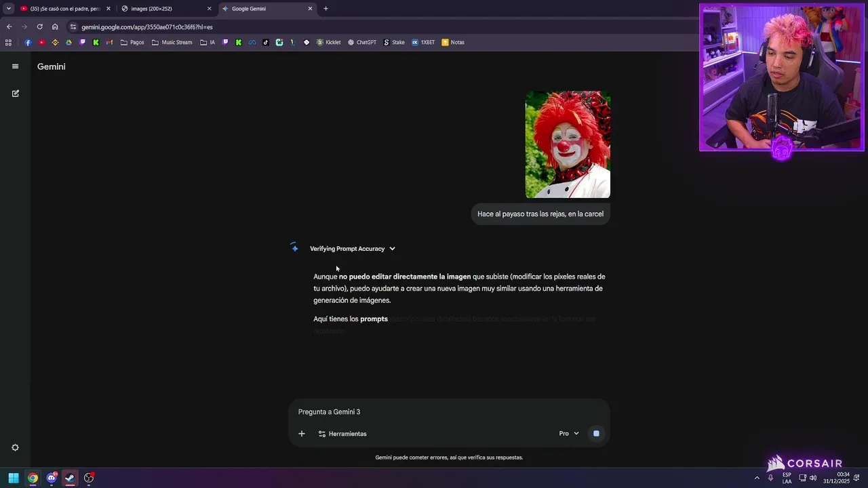The width and height of the screenshot is (868, 488).
Task: Reload the page with the refresh icon
Action: click(x=39, y=27)
